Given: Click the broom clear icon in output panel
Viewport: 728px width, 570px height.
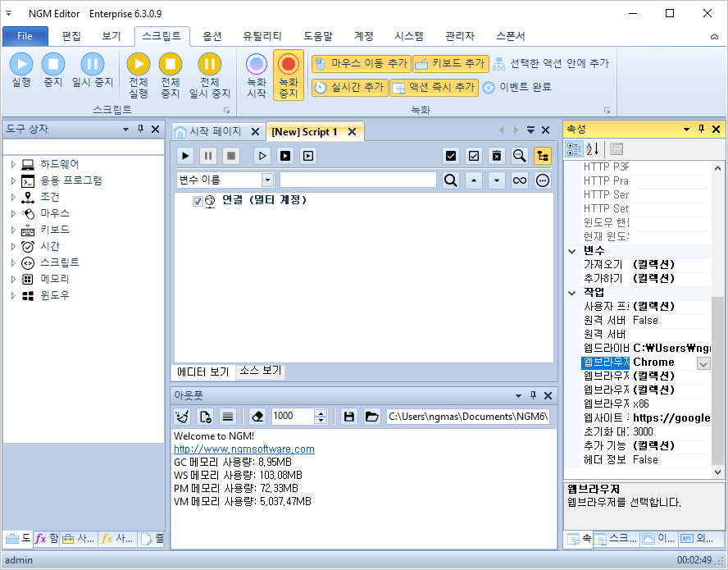Looking at the screenshot, I should point(182,417).
